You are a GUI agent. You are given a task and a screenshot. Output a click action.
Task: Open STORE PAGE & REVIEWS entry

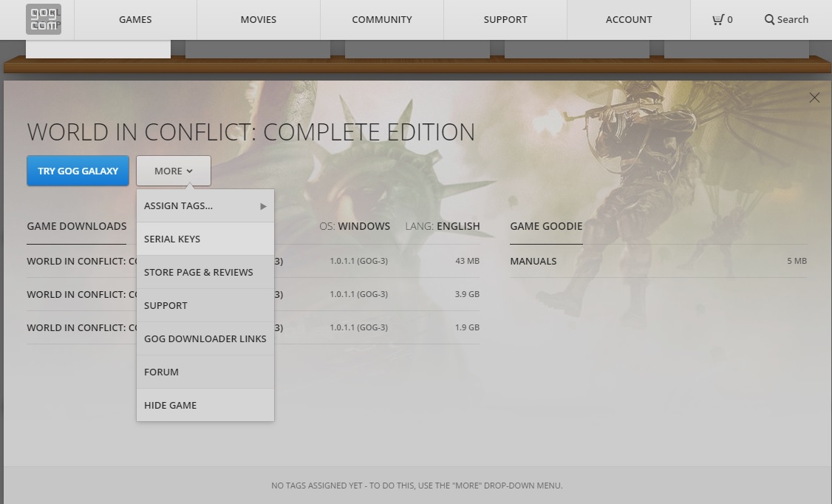(205, 272)
